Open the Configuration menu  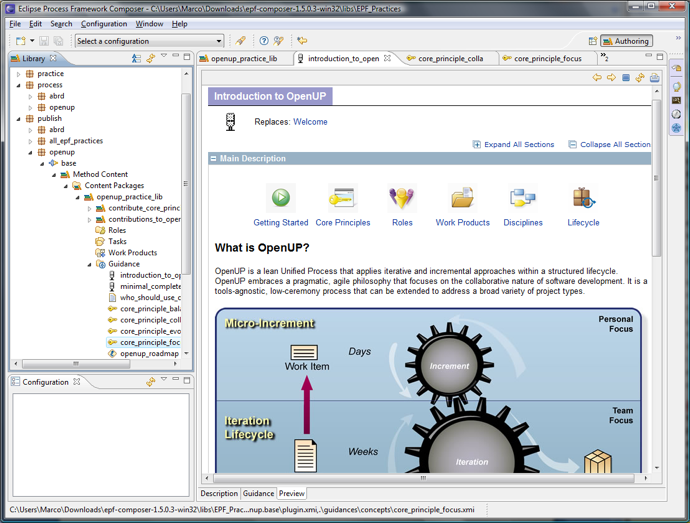coord(104,24)
